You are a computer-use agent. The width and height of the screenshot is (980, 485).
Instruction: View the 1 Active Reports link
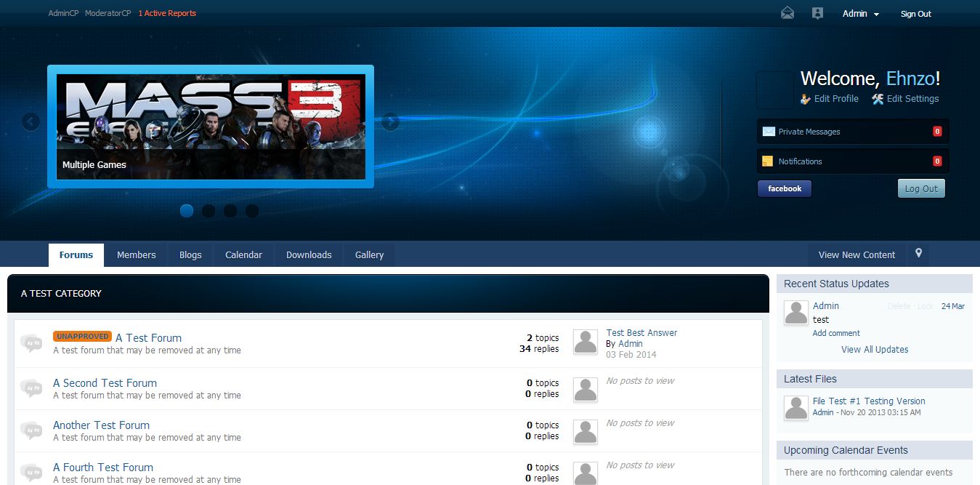click(167, 13)
